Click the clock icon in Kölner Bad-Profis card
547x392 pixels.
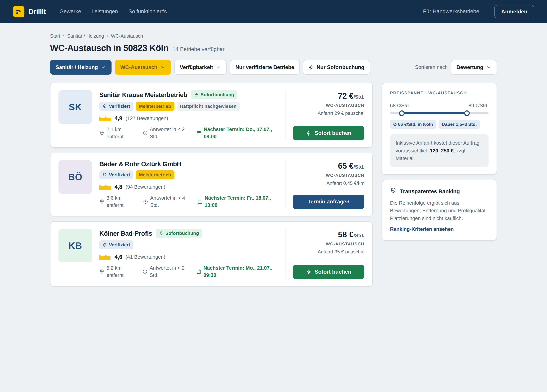[x=145, y=272]
